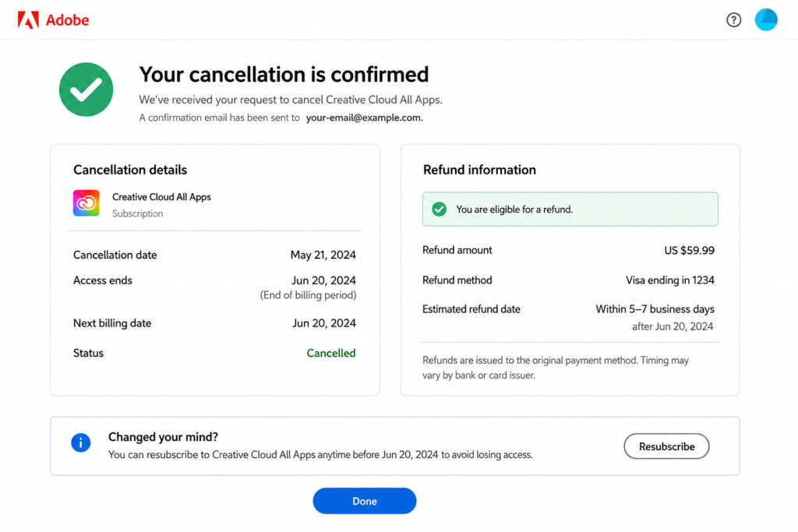Open the help question mark icon
The image size is (798, 532).
(x=733, y=19)
